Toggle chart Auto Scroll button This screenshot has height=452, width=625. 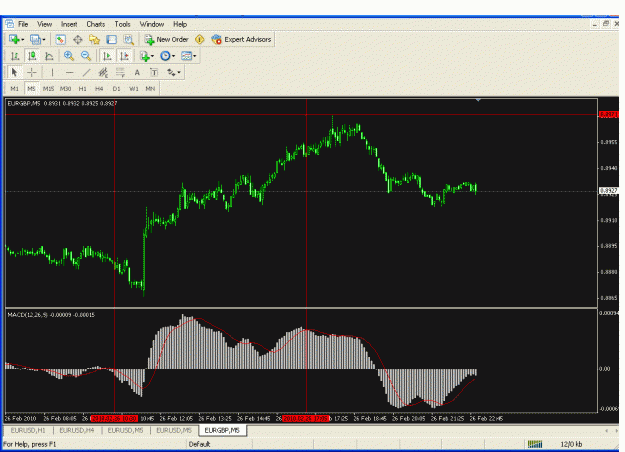click(x=107, y=56)
